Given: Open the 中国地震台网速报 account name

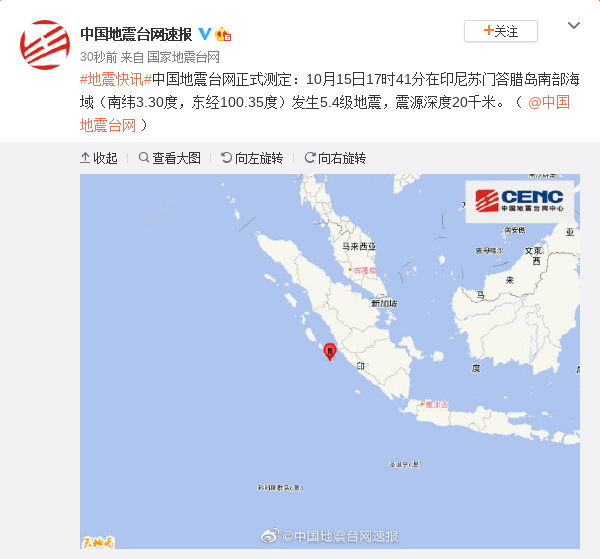Looking at the screenshot, I should 136,34.
